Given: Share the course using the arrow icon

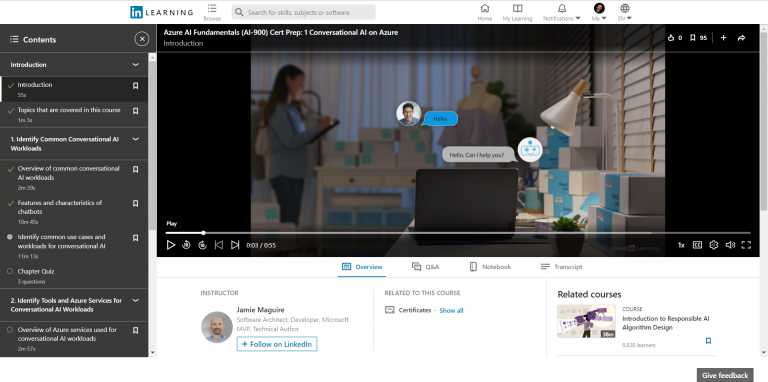Looking at the screenshot, I should [741, 38].
